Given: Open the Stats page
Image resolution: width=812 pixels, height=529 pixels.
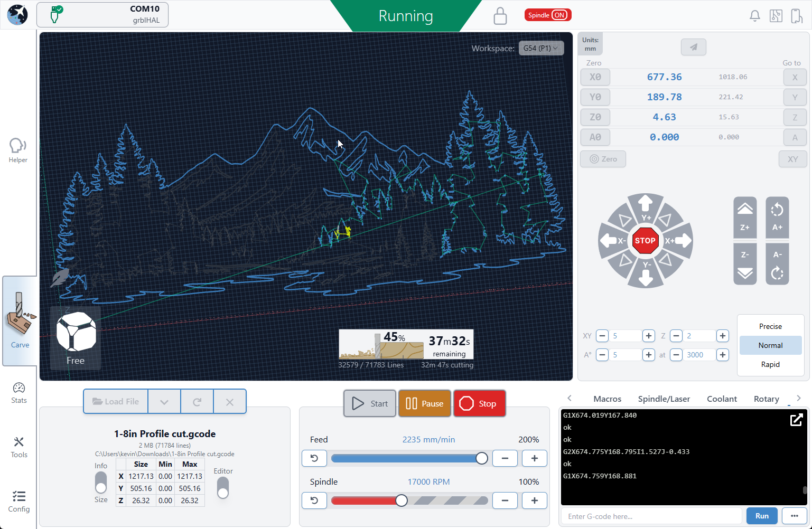Looking at the screenshot, I should click(x=19, y=393).
